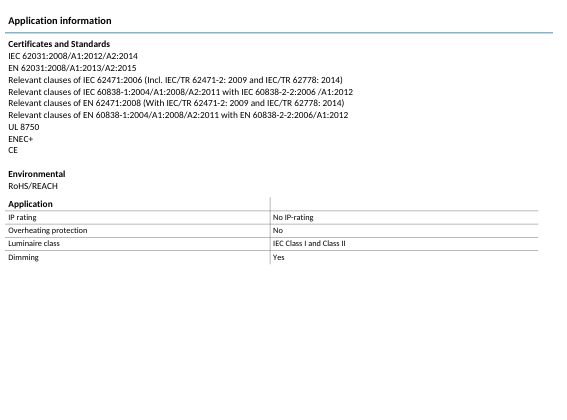Click the No IP-rating value cell

point(404,217)
